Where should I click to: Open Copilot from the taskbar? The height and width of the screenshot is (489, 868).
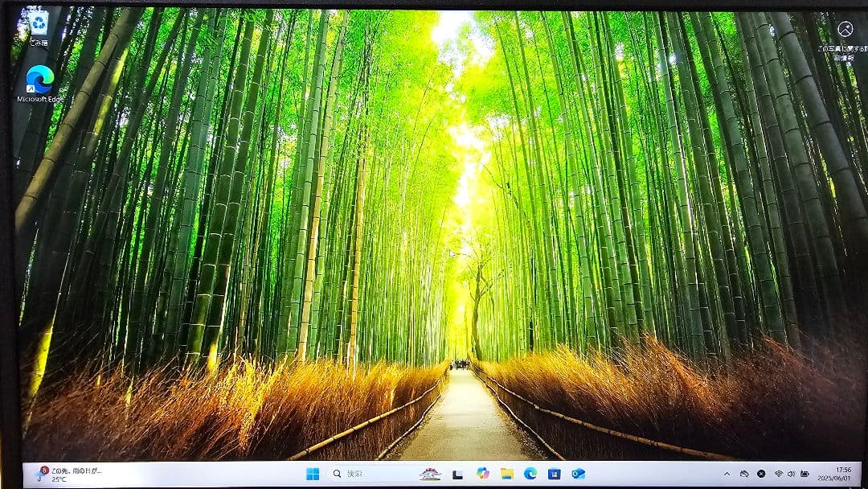pos(481,474)
